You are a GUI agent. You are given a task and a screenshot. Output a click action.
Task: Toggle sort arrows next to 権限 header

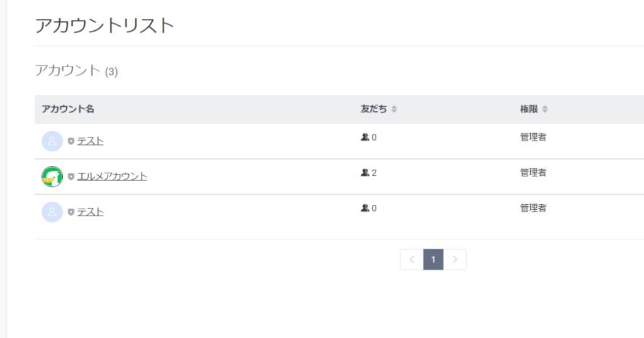tap(545, 109)
